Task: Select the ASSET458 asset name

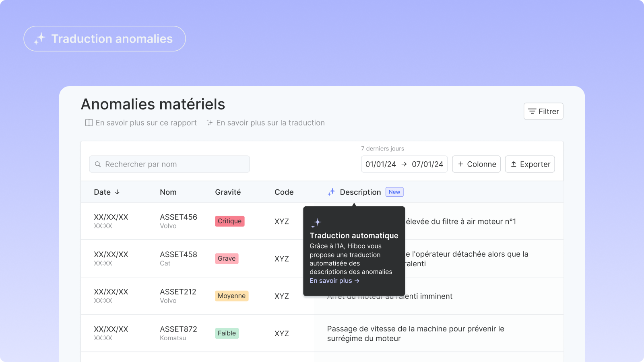Action: (178, 254)
